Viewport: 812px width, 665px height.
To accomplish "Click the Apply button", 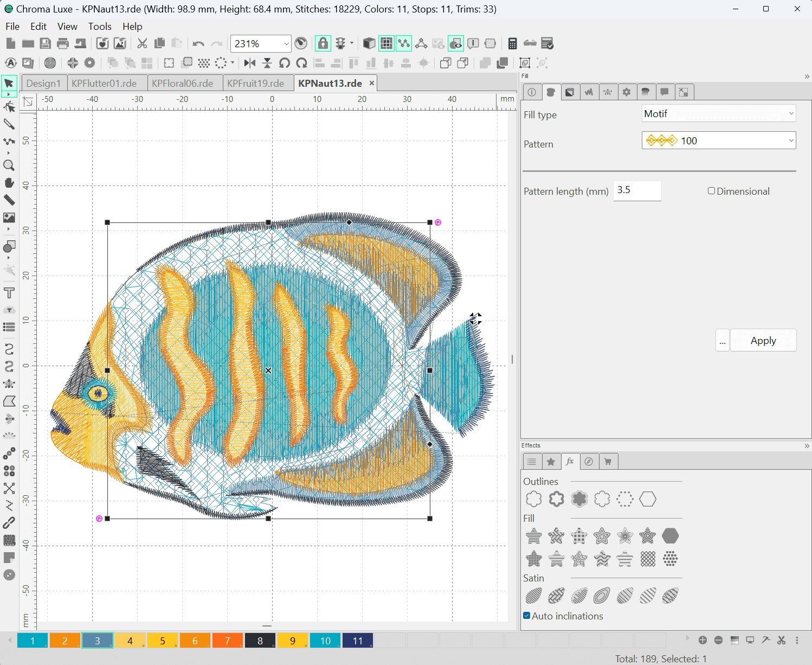I will pos(763,341).
